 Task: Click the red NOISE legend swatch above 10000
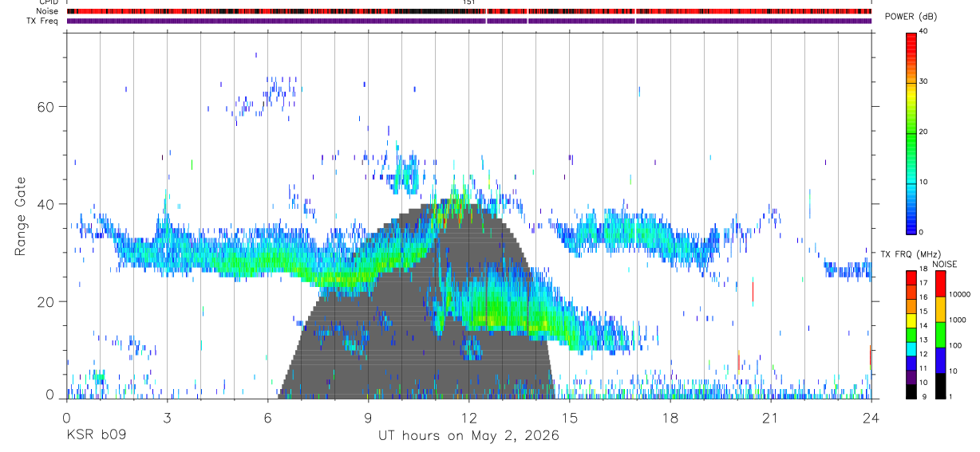pyautogui.click(x=941, y=284)
